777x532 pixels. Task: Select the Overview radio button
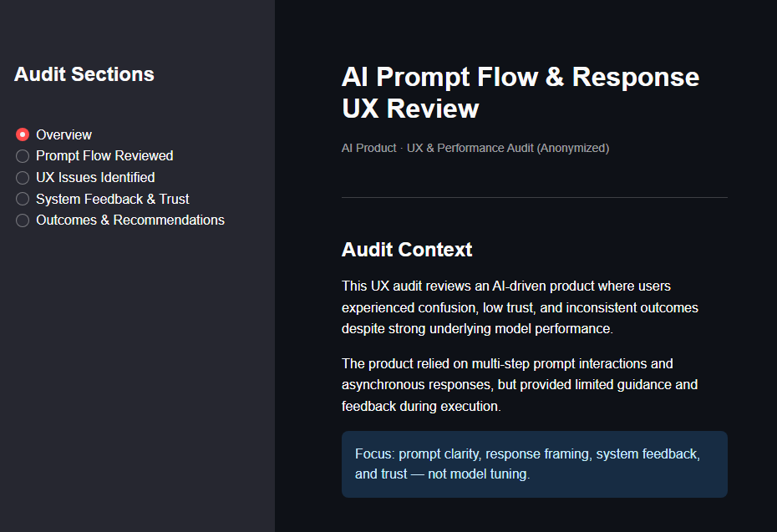tap(23, 134)
